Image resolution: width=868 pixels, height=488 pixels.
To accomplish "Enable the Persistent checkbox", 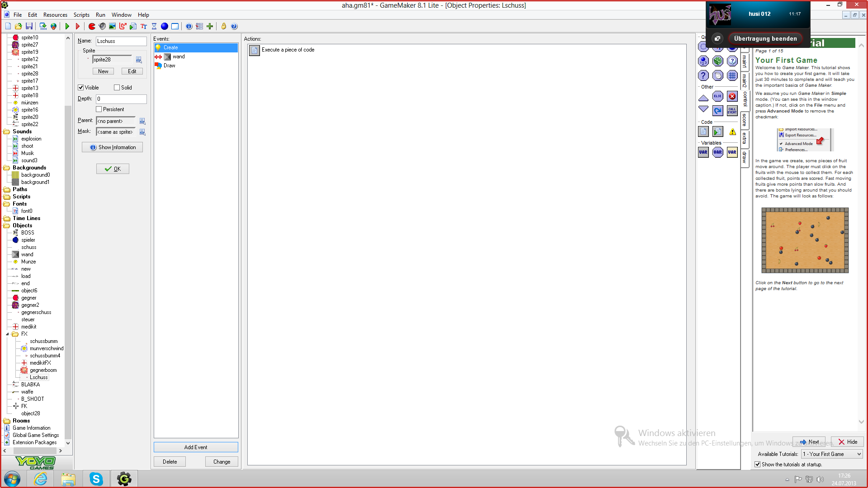I will [x=99, y=109].
